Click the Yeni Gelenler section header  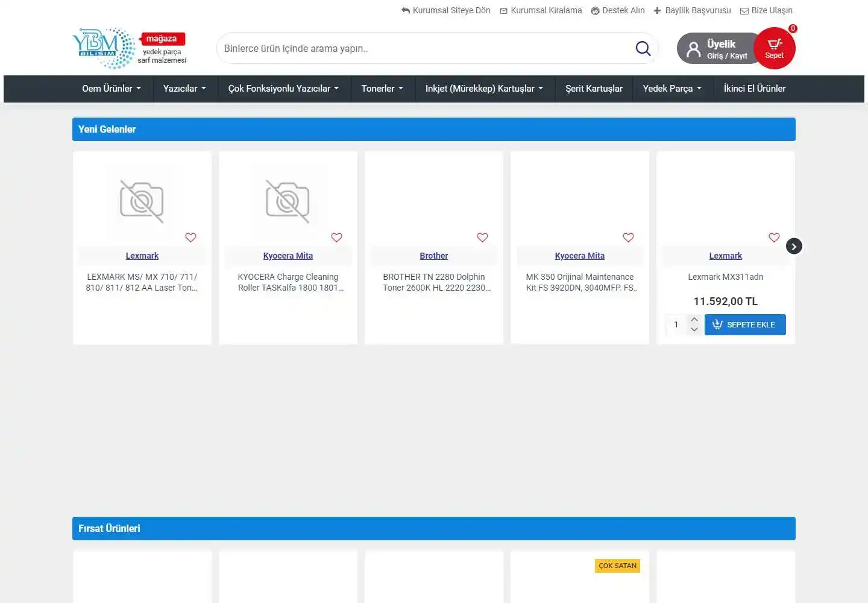coord(434,129)
